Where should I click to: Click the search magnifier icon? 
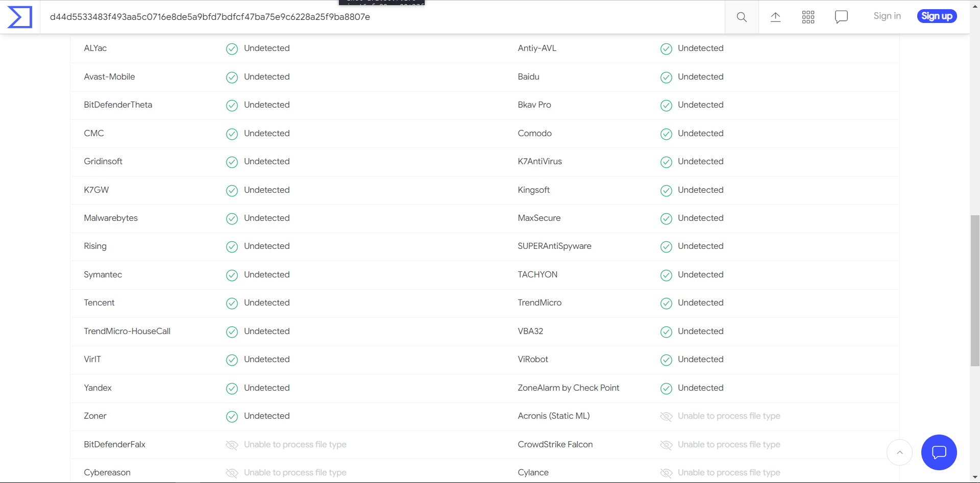[x=742, y=17]
